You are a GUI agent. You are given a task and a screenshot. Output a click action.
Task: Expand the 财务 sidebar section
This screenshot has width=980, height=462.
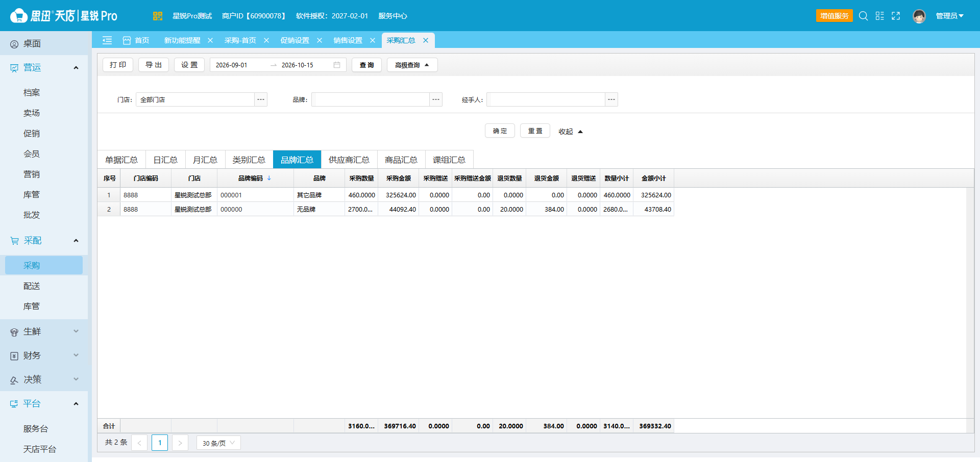[x=44, y=355]
